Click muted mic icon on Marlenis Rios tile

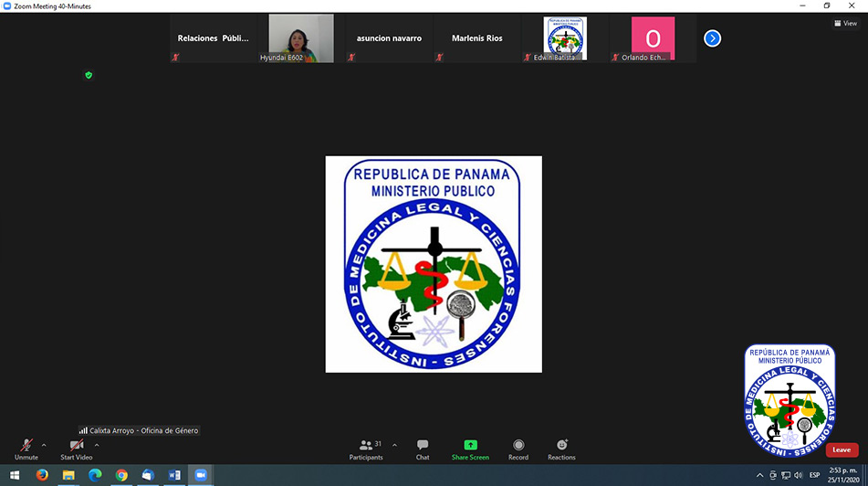440,57
